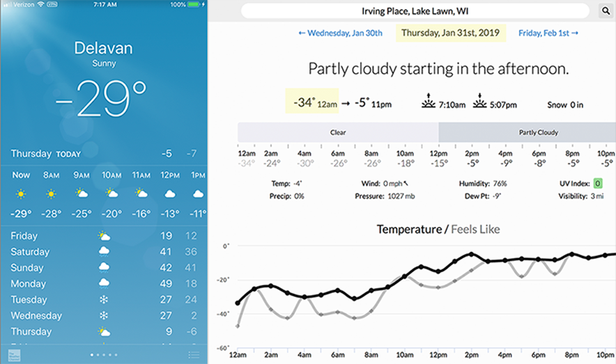The height and width of the screenshot is (364, 616).
Task: Tap the page indicator dots
Action: tap(104, 355)
